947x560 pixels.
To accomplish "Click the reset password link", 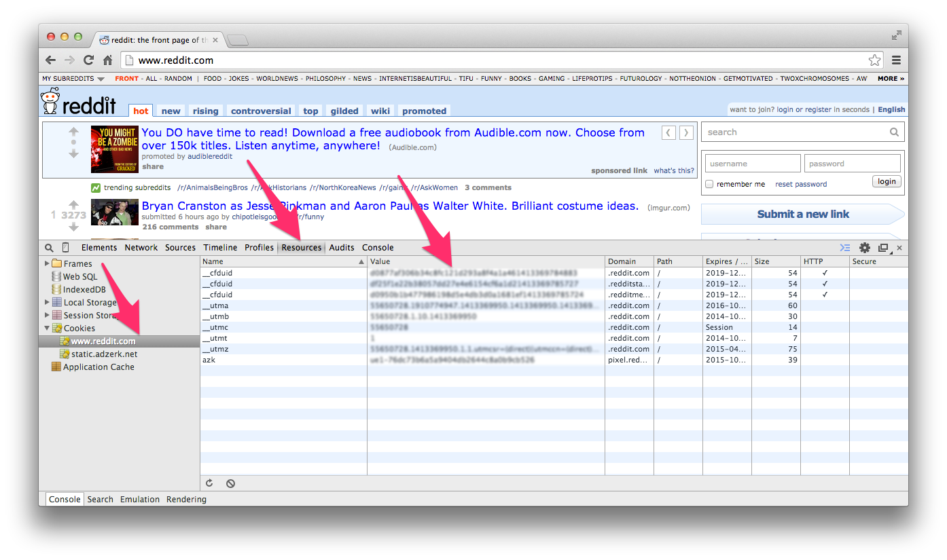I will tap(801, 184).
